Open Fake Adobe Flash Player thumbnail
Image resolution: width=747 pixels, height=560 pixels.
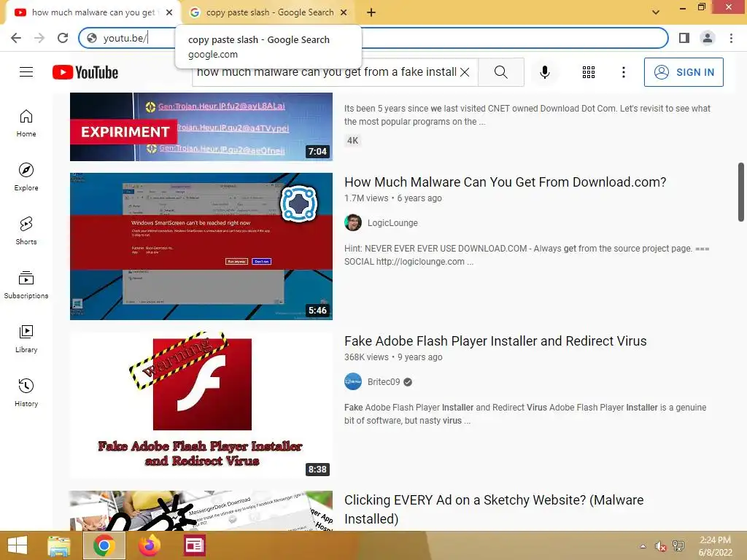point(201,405)
